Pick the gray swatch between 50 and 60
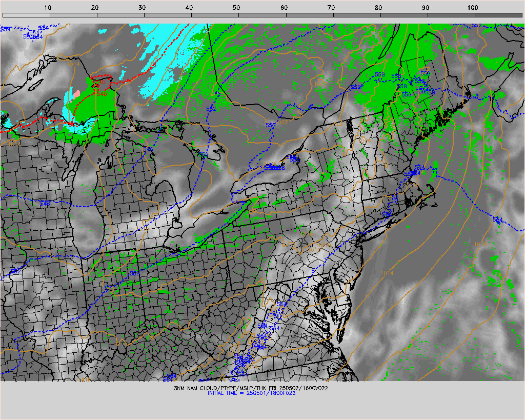525x420 pixels. [262, 15]
